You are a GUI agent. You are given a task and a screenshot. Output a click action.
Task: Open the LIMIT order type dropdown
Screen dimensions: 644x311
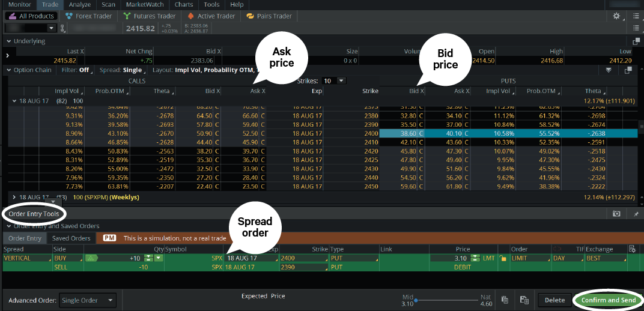(x=530, y=258)
